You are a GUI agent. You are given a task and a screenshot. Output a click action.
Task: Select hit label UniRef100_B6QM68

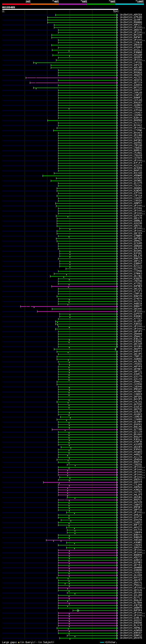pyautogui.click(x=131, y=120)
